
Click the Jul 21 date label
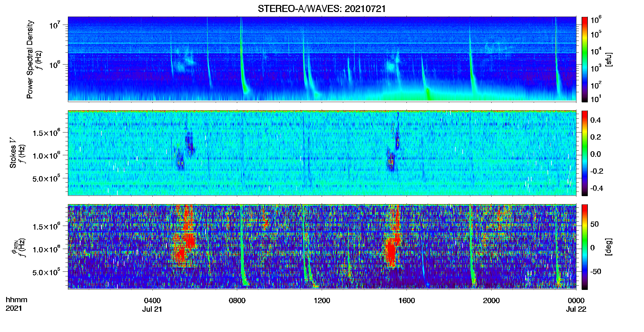(152, 309)
